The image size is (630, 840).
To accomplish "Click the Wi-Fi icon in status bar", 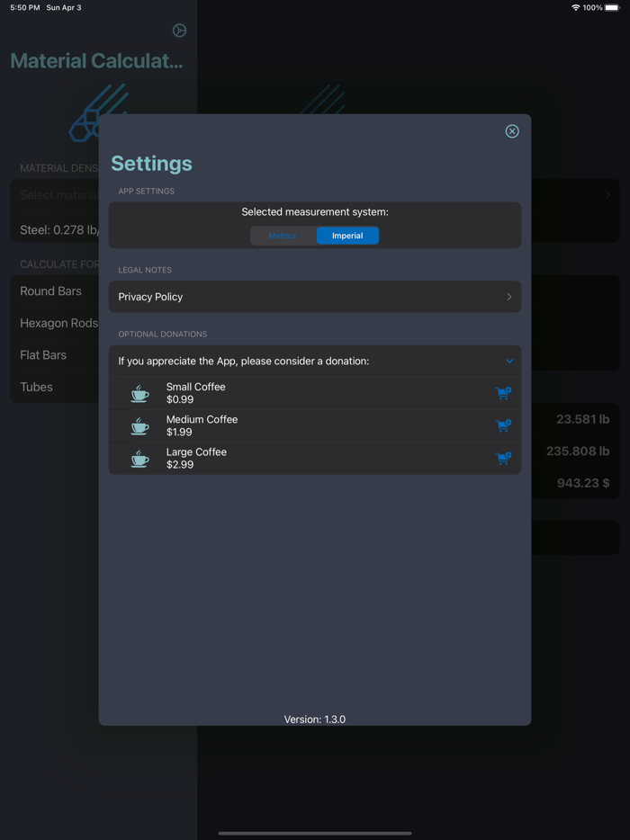I will coord(576,7).
